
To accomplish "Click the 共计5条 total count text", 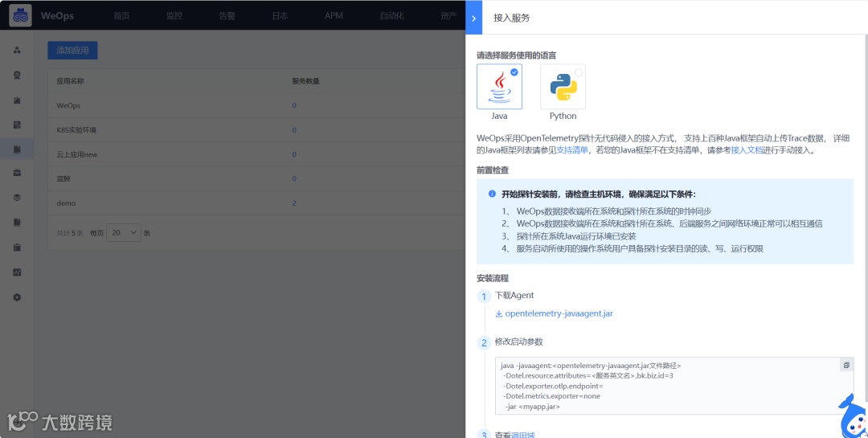I will 70,233.
